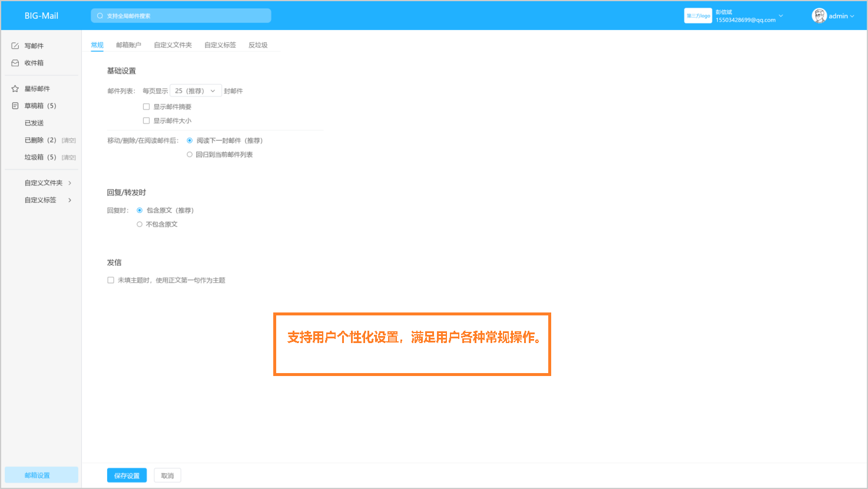Image resolution: width=868 pixels, height=489 pixels.
Task: Enable the 显示邮件摘要 checkbox
Action: pos(146,107)
